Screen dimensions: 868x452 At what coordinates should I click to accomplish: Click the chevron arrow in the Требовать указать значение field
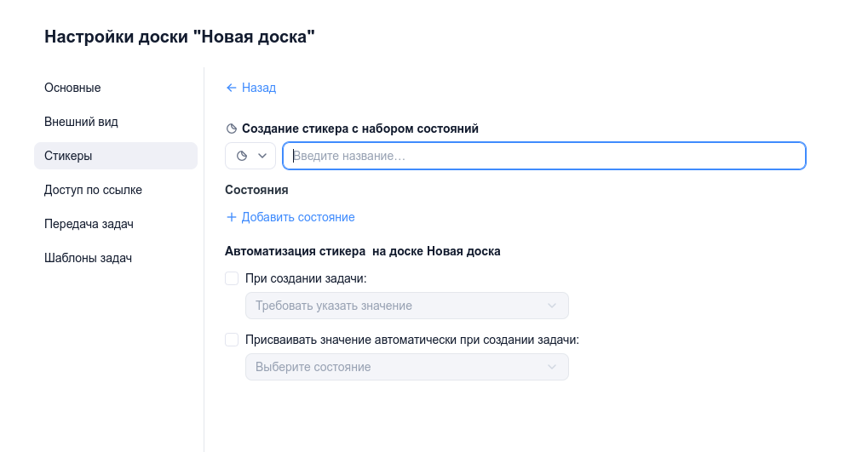[x=552, y=306]
